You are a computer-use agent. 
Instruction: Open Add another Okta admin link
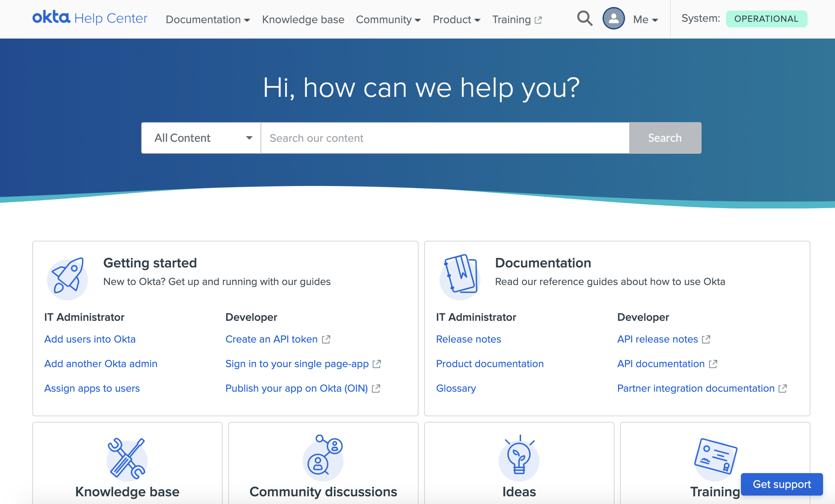coord(101,364)
